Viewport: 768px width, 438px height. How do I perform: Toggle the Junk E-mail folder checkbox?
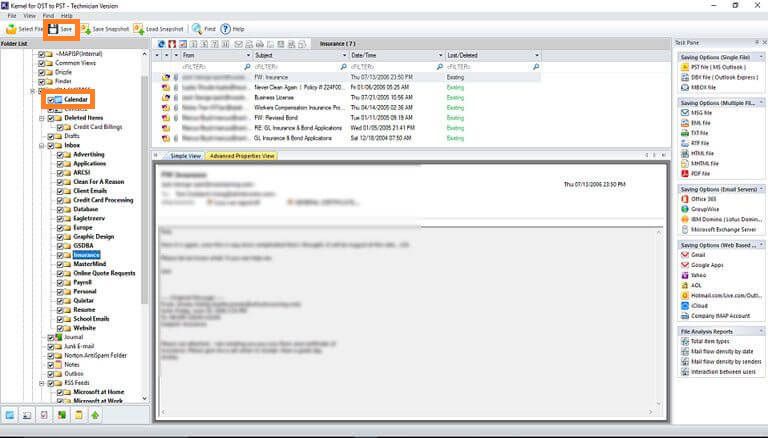[51, 346]
